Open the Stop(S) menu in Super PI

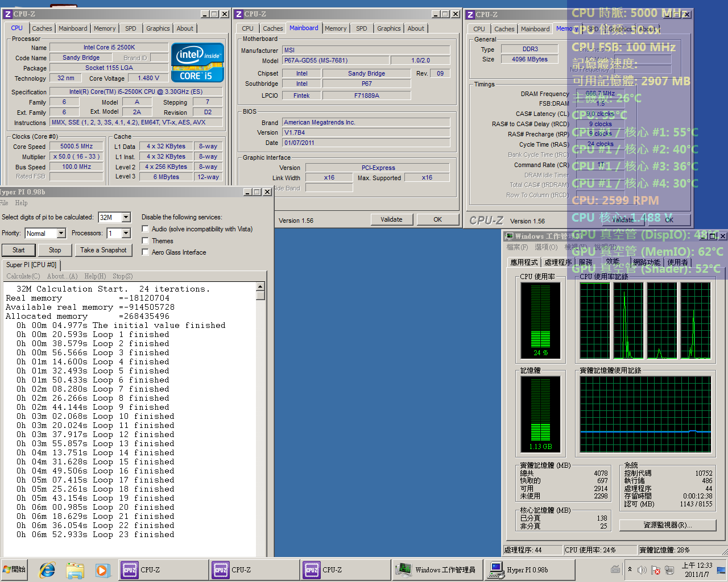point(122,276)
